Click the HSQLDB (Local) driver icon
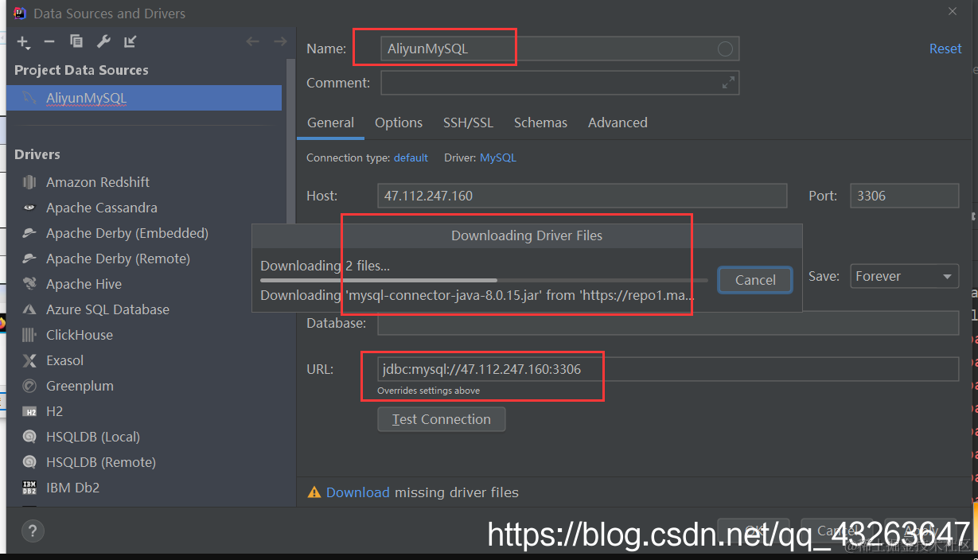This screenshot has height=560, width=978. (x=29, y=437)
